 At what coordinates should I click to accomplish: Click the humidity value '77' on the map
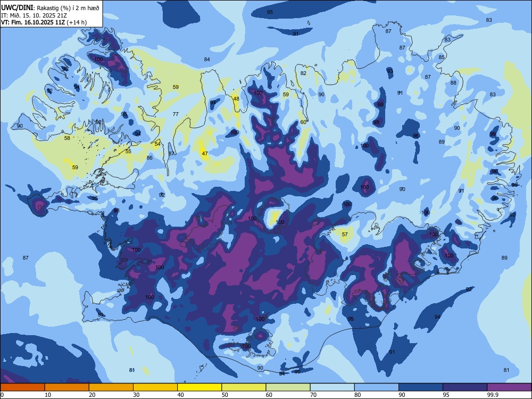coord(176,114)
